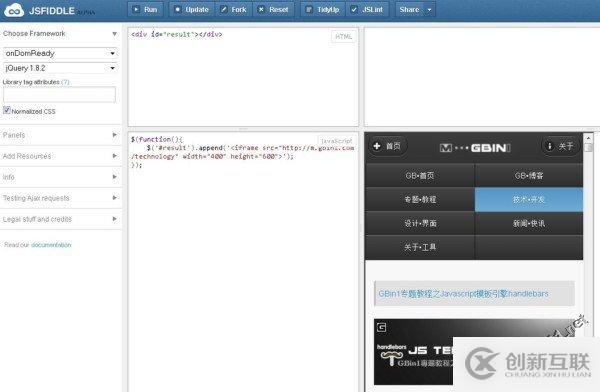Click the JSFiddle cloud logo

pyautogui.click(x=14, y=10)
